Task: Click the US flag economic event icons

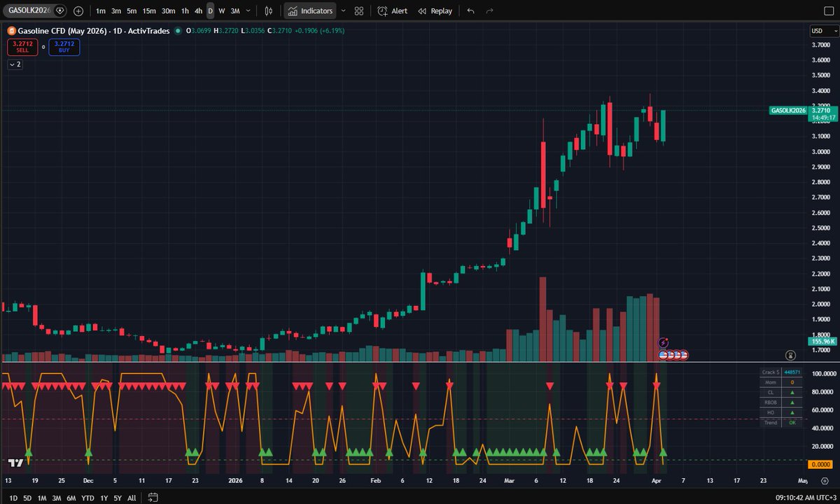Action: tap(674, 355)
